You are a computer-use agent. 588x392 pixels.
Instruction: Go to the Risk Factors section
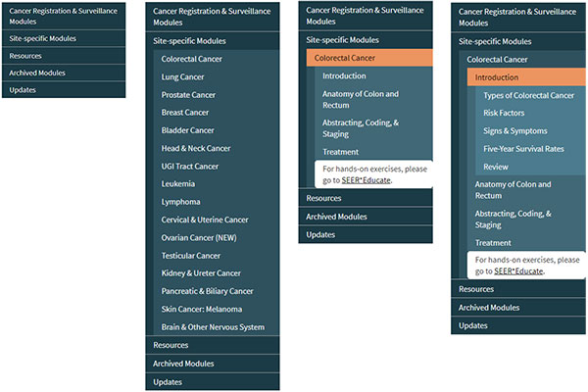[x=504, y=114]
